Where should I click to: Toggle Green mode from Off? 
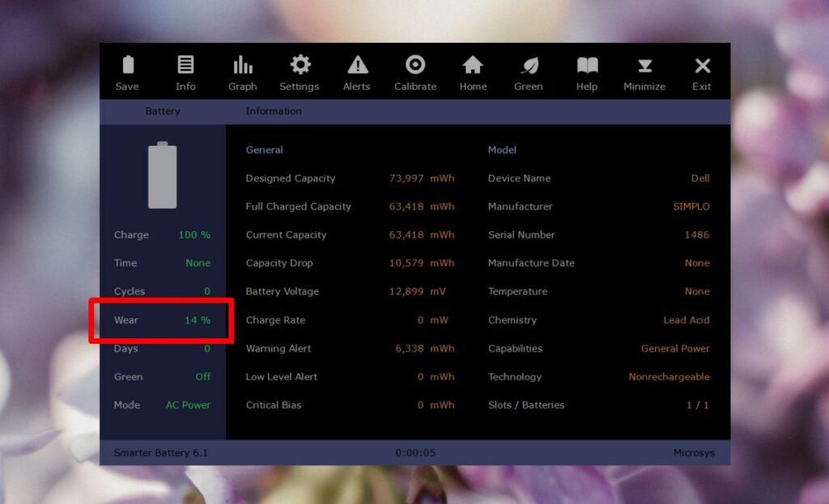[202, 376]
